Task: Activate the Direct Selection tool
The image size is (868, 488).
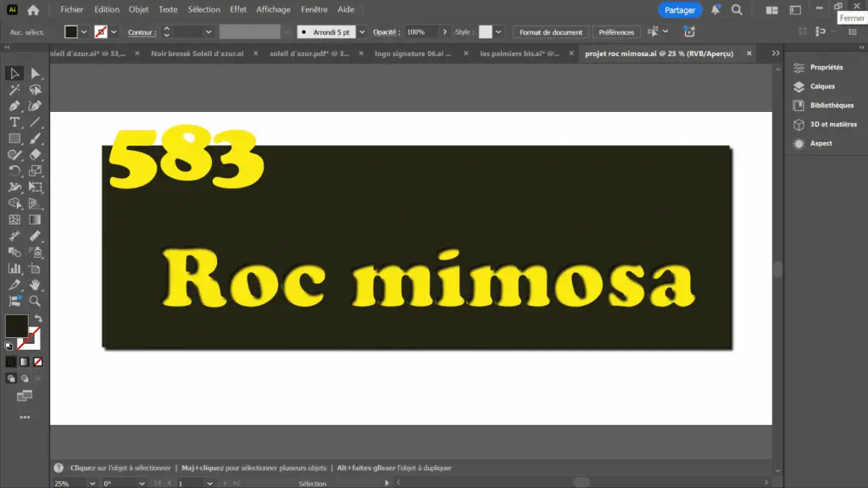Action: [36, 74]
